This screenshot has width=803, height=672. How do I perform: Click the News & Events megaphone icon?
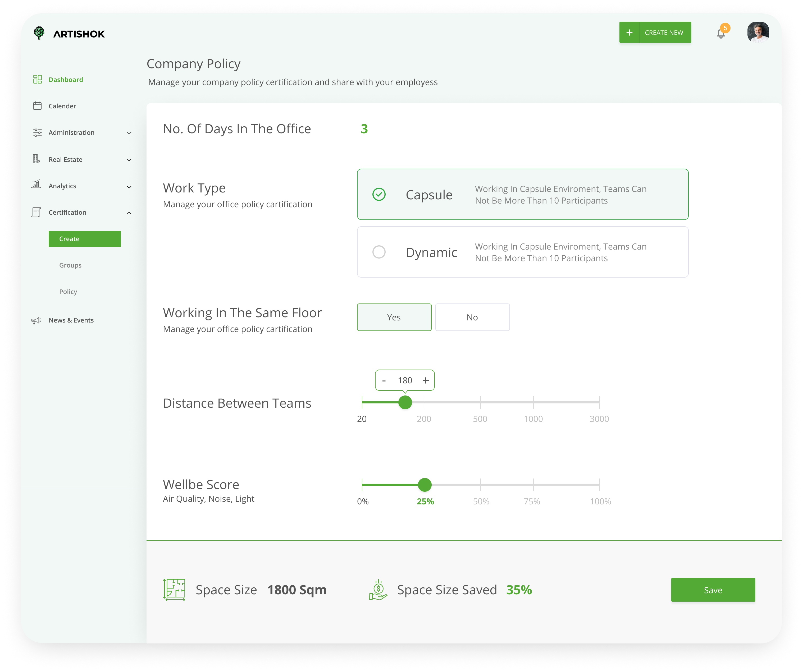(36, 320)
